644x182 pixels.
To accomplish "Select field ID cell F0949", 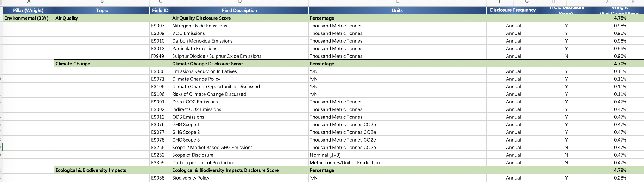I will click(158, 56).
